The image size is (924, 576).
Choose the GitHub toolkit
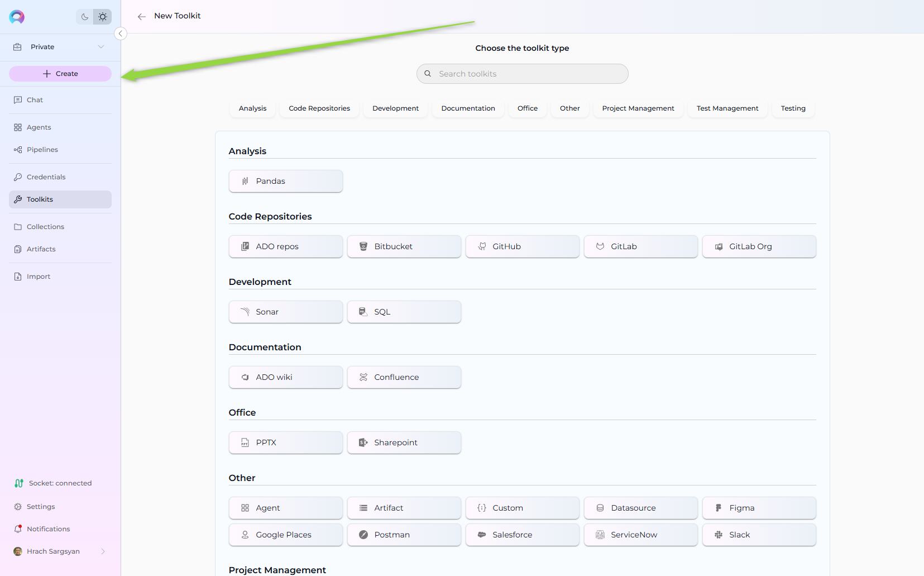click(x=523, y=246)
